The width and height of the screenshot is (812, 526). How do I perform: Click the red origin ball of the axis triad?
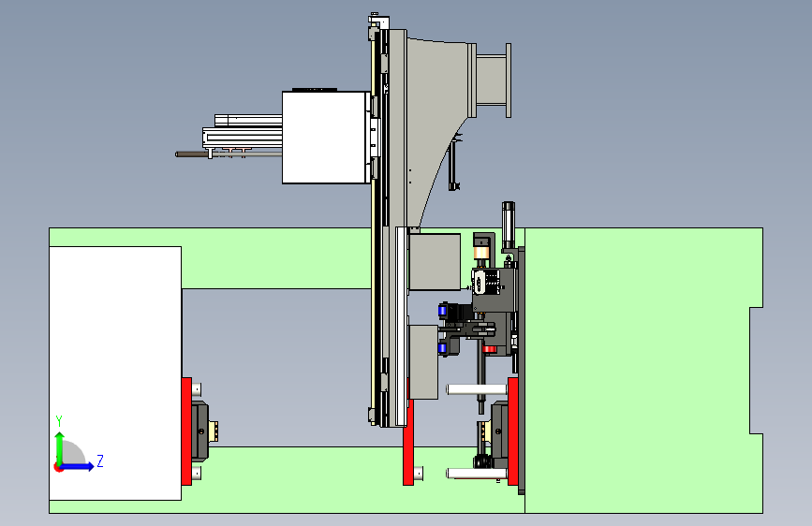pyautogui.click(x=58, y=467)
